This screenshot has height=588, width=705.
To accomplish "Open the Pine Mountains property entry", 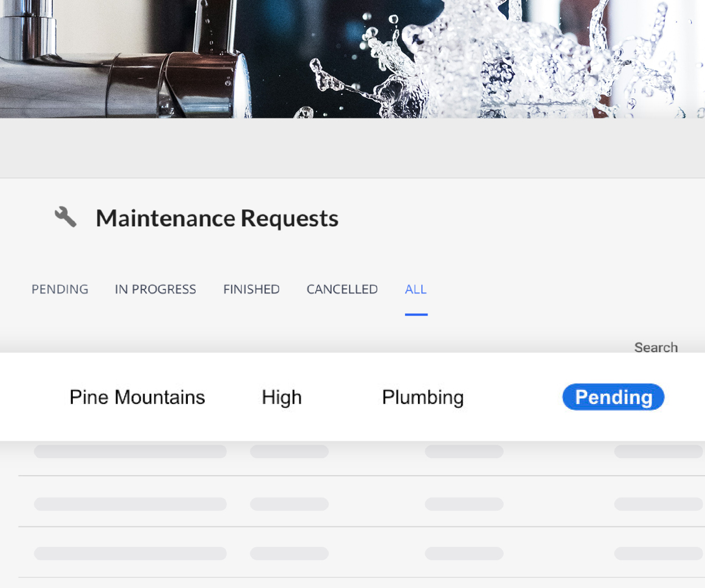I will click(137, 397).
